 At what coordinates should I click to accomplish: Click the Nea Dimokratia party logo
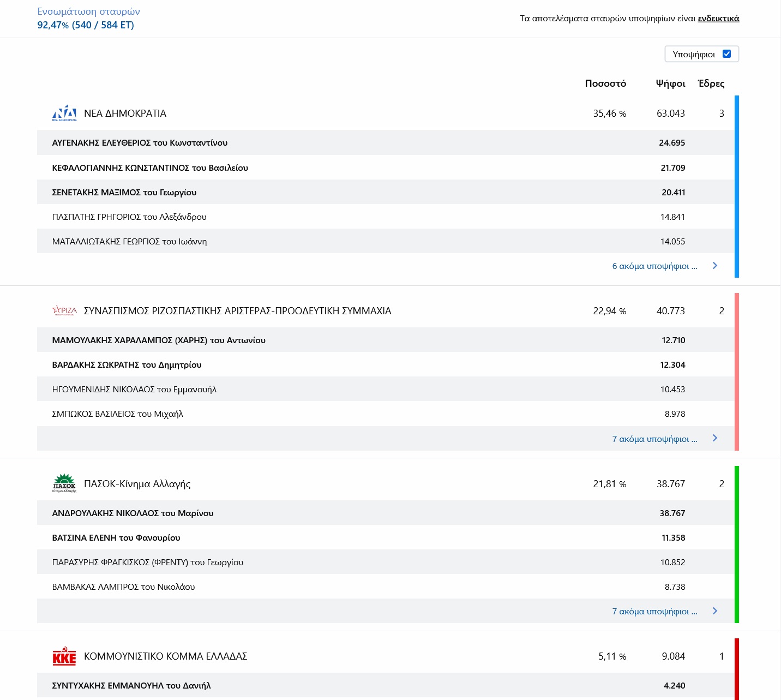[x=64, y=113]
